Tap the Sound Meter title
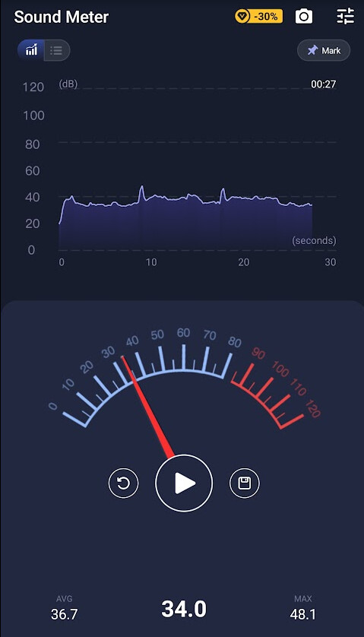This screenshot has width=364, height=637. (62, 17)
